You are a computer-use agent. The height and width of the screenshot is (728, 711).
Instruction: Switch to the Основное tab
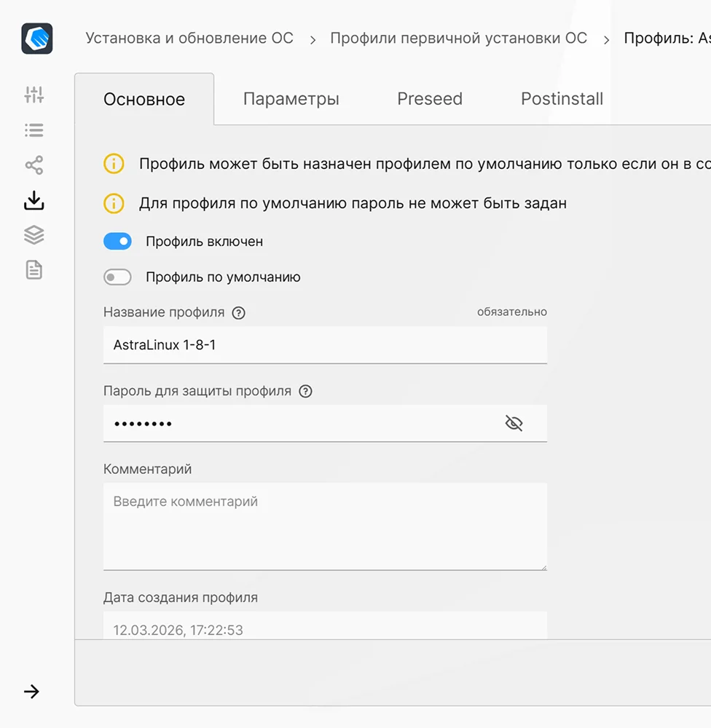coord(144,99)
